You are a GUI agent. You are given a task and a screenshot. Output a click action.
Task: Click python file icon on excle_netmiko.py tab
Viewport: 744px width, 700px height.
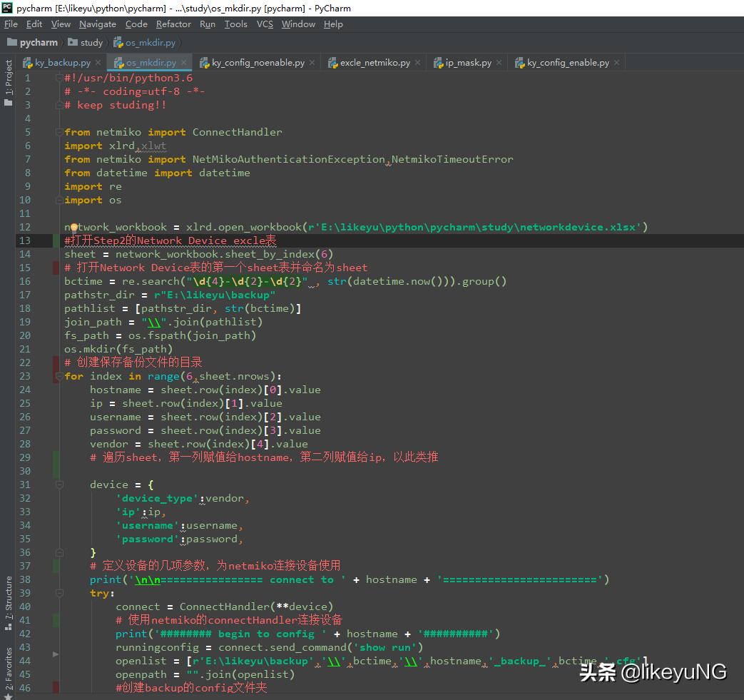[332, 63]
